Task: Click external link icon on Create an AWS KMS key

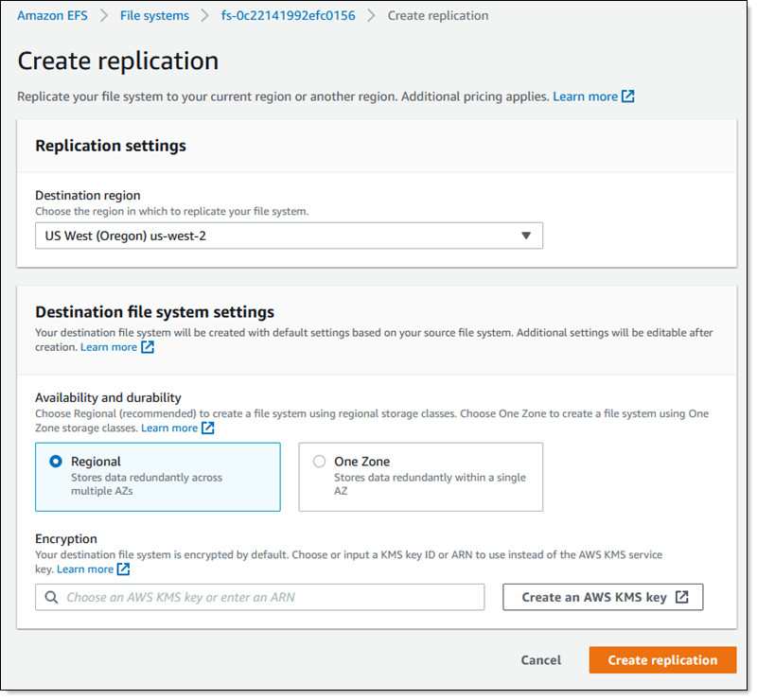Action: click(682, 598)
